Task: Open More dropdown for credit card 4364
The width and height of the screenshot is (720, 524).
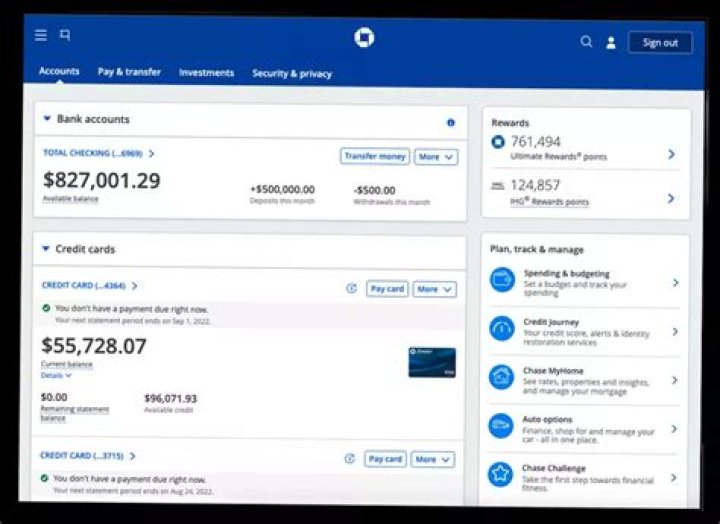Action: pos(434,289)
